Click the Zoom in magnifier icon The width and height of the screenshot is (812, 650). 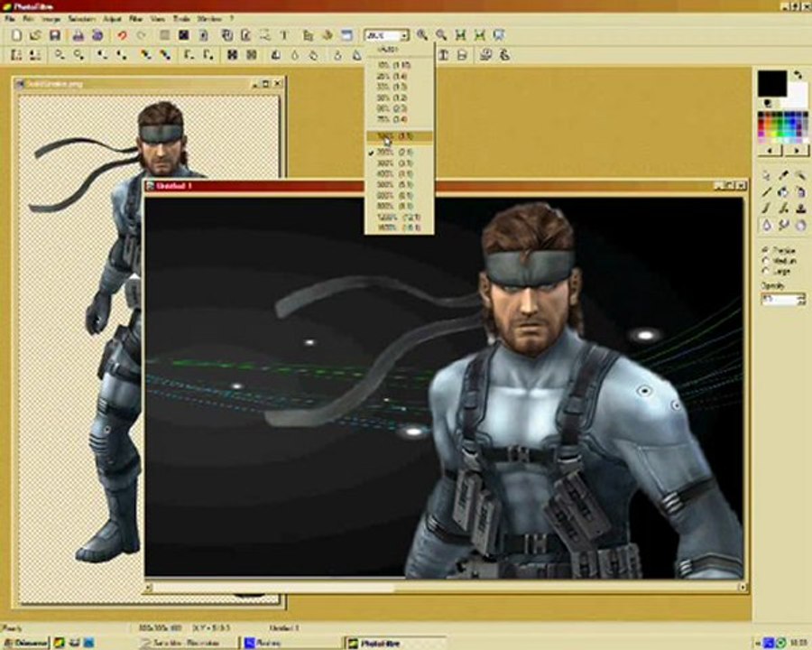pyautogui.click(x=422, y=35)
